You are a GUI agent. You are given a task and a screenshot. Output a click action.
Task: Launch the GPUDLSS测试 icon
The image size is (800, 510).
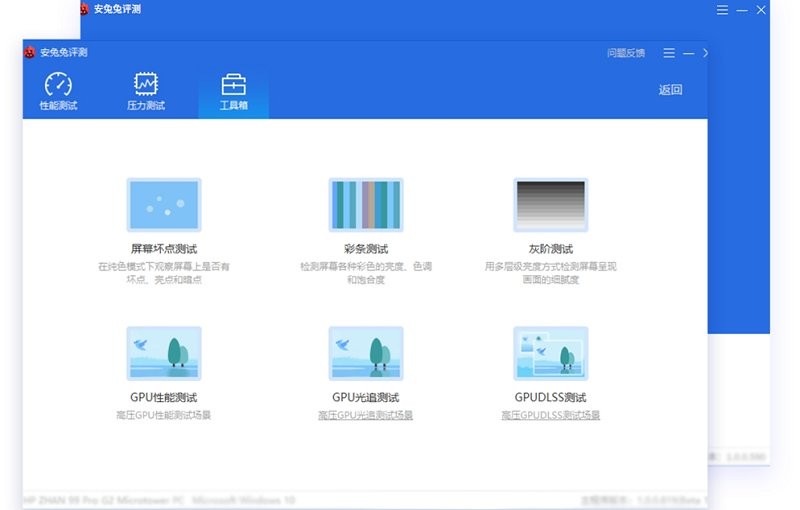point(550,353)
